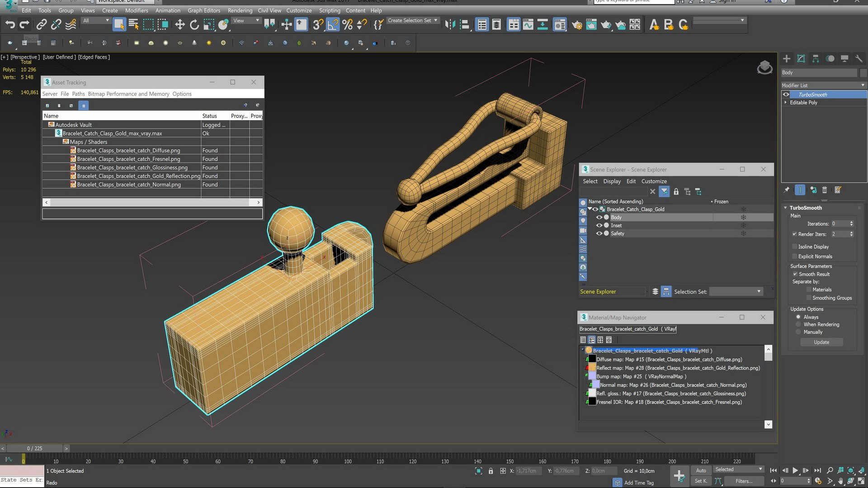Hide the Inset object via eye icon
The width and height of the screenshot is (868, 488).
click(599, 225)
